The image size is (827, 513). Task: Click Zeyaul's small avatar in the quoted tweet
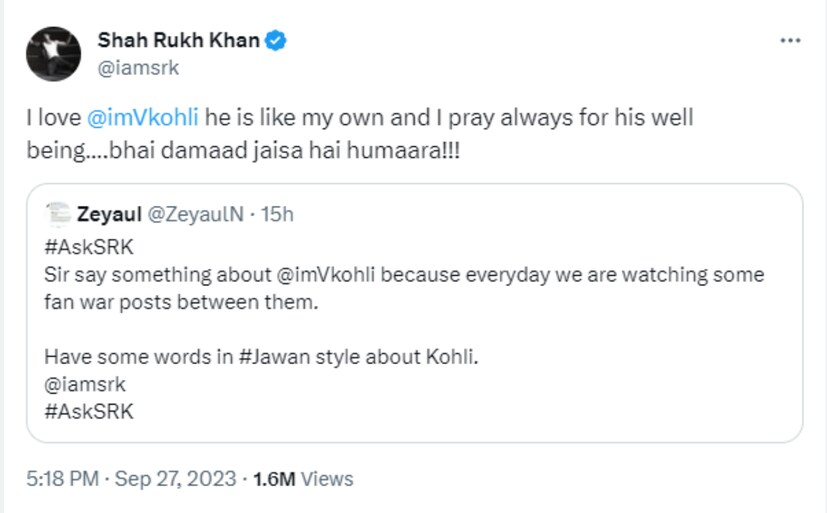[58, 214]
